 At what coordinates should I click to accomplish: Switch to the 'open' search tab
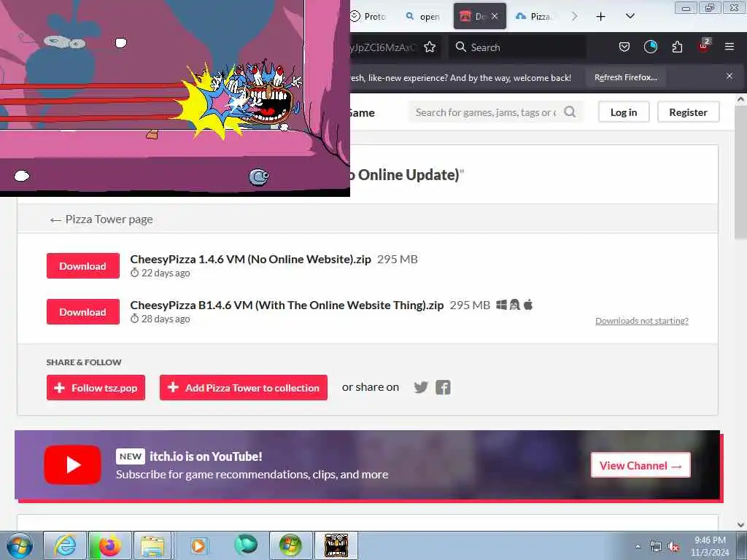point(422,16)
